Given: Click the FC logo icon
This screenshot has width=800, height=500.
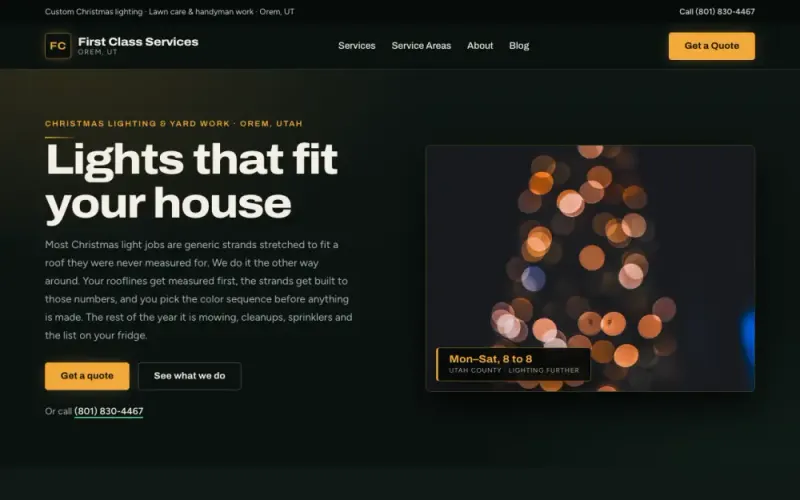Looking at the screenshot, I should pos(58,46).
